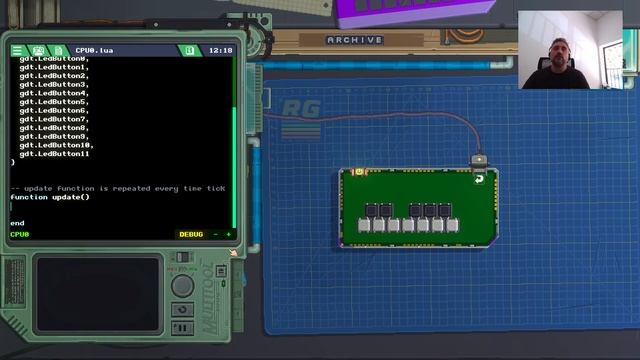
Task: Click the code editor vertical scrollbar
Action: pos(234,143)
